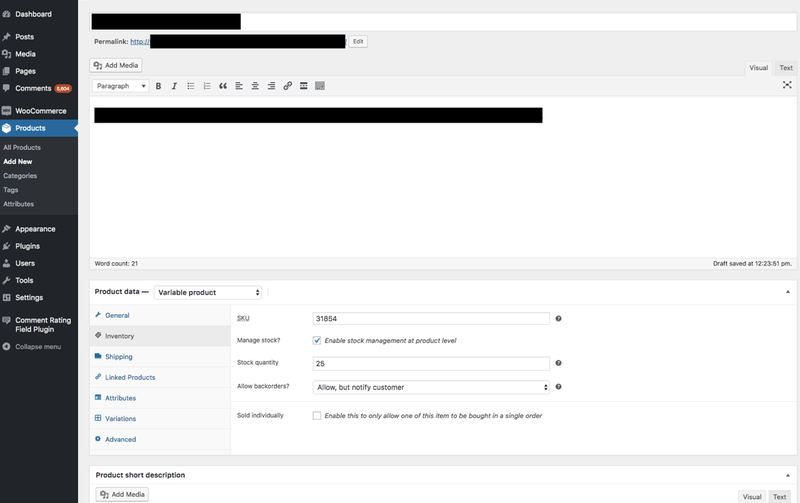
Task: Click the SKU input field
Action: [x=431, y=319]
